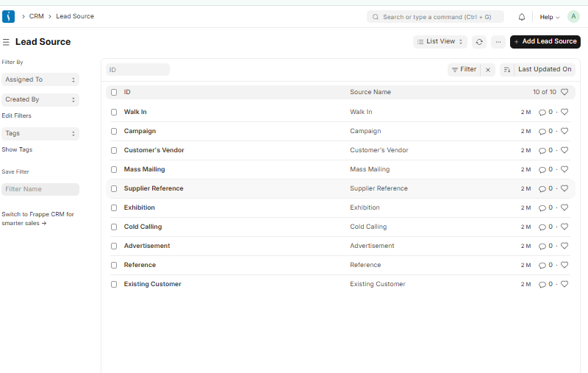Open the Existing Customer record
Screen dimensions: 588x373
(152, 284)
